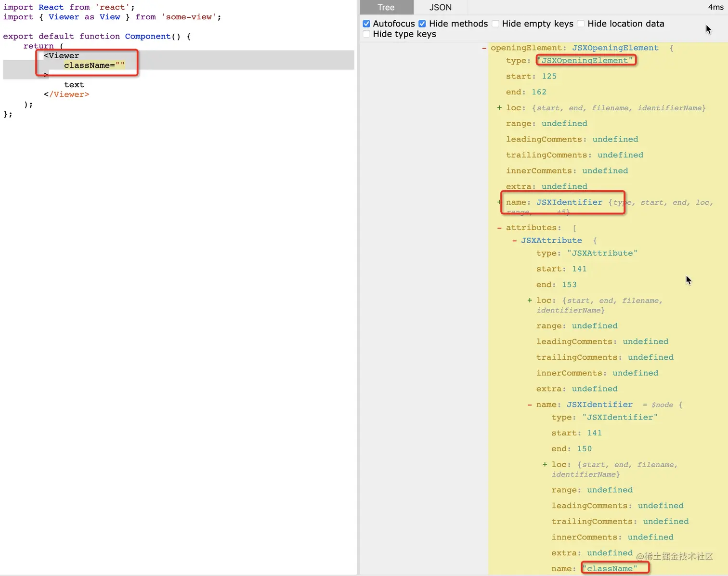This screenshot has height=576, width=728.
Task: Click the </Viewer> closing tag in code
Action: pyautogui.click(x=66, y=94)
